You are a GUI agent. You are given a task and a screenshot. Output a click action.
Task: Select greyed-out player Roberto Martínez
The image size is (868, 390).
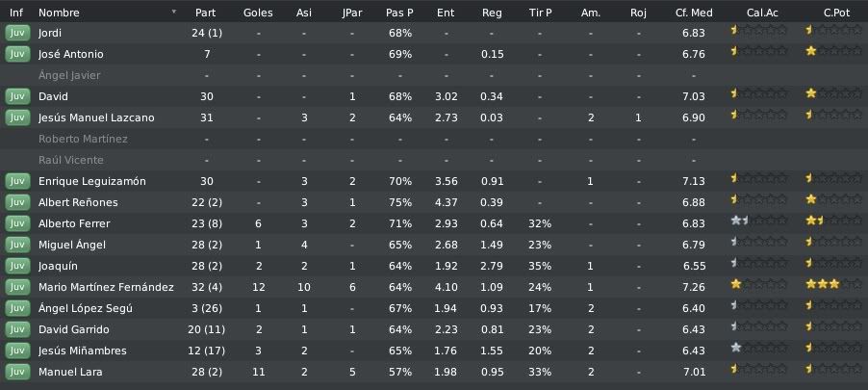coord(83,139)
